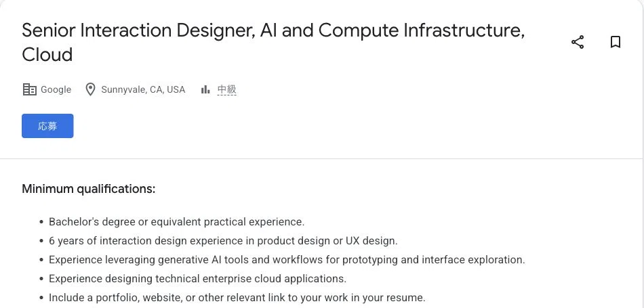
Task: Open the 中級 experience level tooltip link
Action: coord(226,89)
